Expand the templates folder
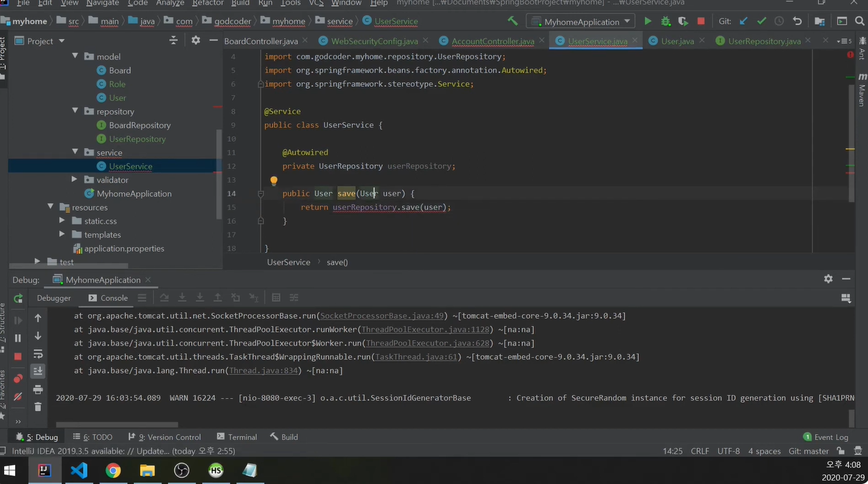868x484 pixels. click(62, 234)
